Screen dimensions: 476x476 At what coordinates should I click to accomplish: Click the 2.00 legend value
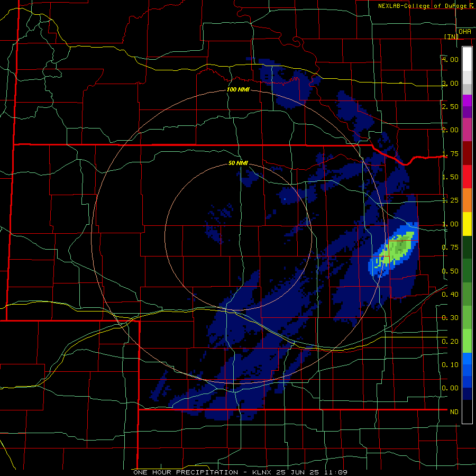(450, 130)
